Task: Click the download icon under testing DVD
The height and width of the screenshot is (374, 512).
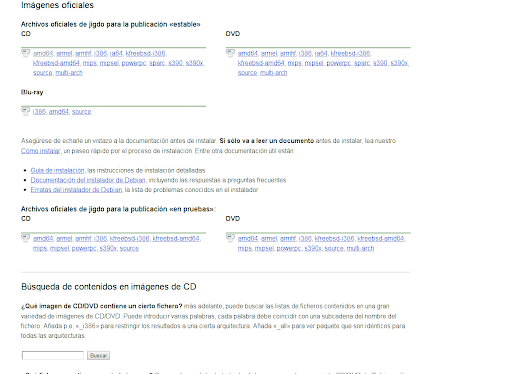Action: coord(230,238)
